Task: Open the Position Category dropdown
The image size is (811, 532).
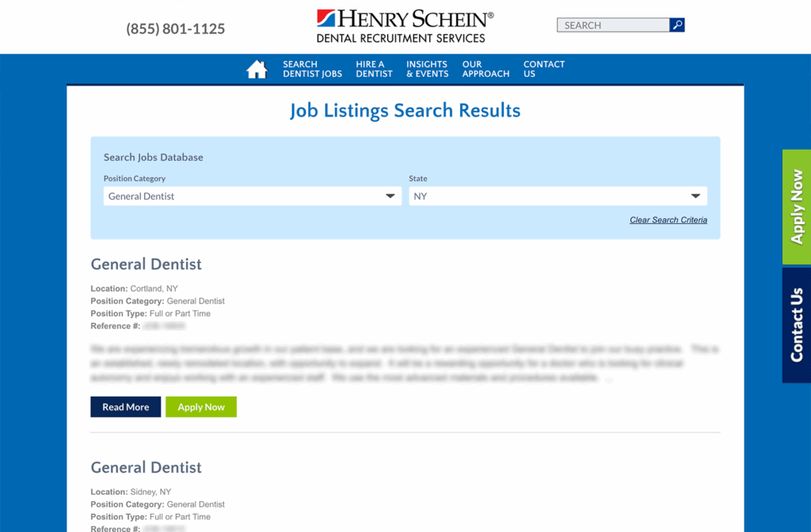Action: click(252, 196)
